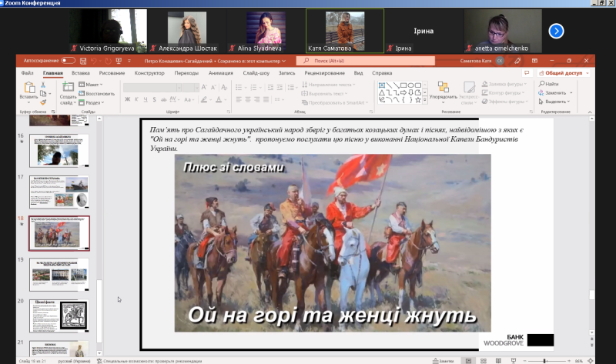Click the Упорядочить arrange icon
The height and width of the screenshot is (364, 616).
pos(444,87)
